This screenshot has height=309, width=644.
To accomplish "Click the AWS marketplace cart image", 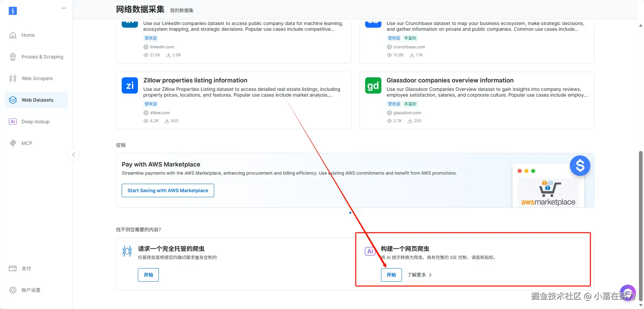I will pyautogui.click(x=548, y=193).
